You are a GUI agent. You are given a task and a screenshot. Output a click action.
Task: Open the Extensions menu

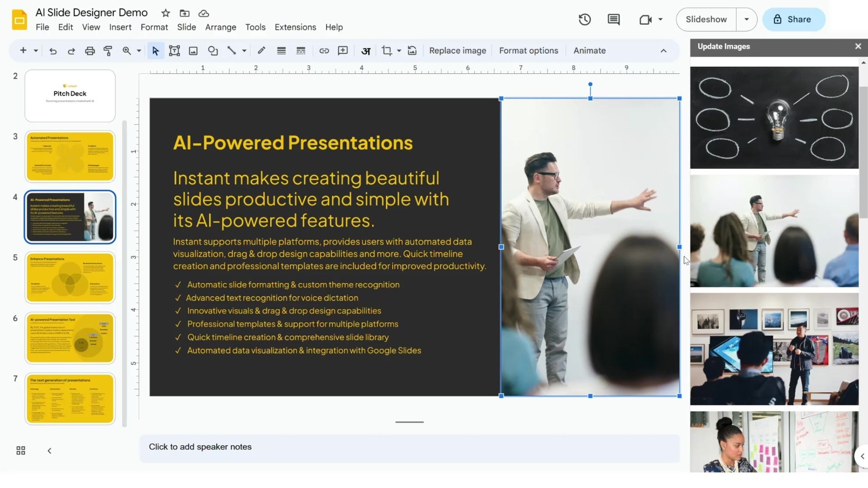295,27
